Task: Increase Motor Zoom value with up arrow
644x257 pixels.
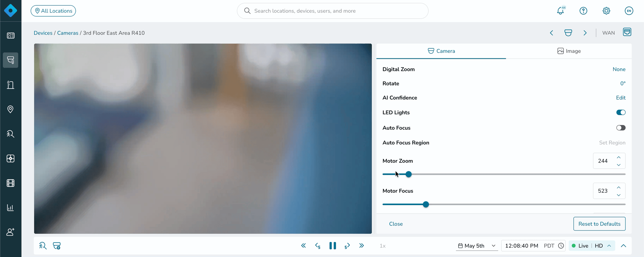Action: point(619,157)
